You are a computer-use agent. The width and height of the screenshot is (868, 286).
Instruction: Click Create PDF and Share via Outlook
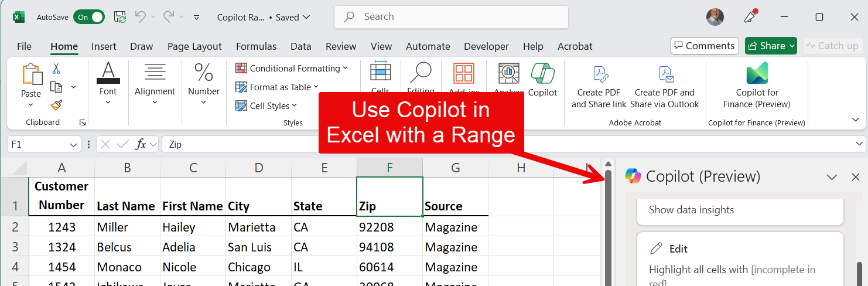665,87
